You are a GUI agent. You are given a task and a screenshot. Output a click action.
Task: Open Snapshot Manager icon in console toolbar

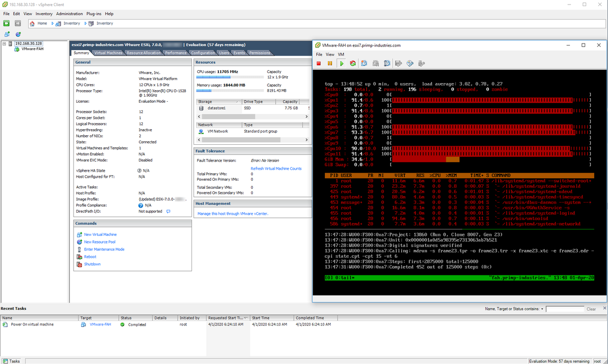tap(387, 63)
